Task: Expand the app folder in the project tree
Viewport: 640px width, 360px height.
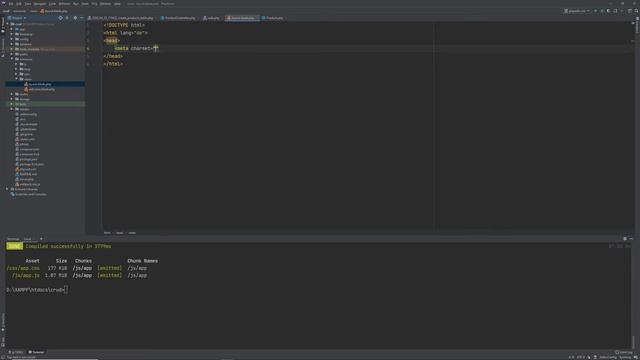Action: click(x=12, y=29)
